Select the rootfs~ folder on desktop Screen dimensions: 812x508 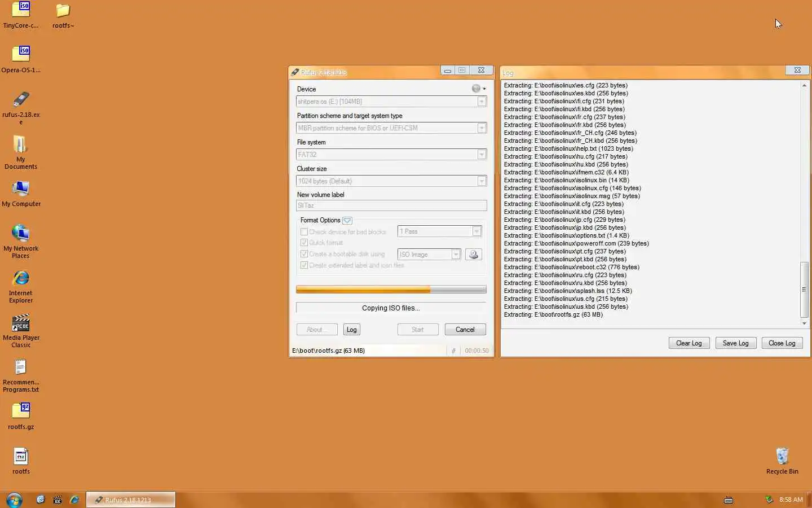tap(63, 15)
